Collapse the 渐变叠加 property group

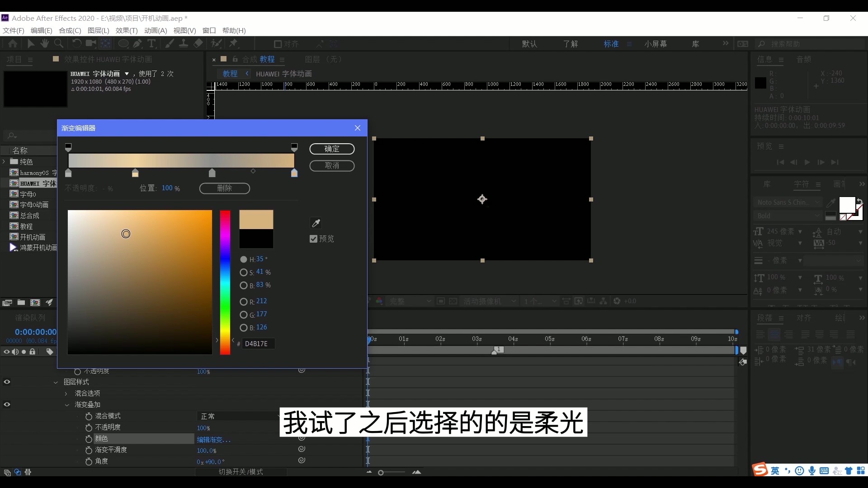[x=67, y=404]
